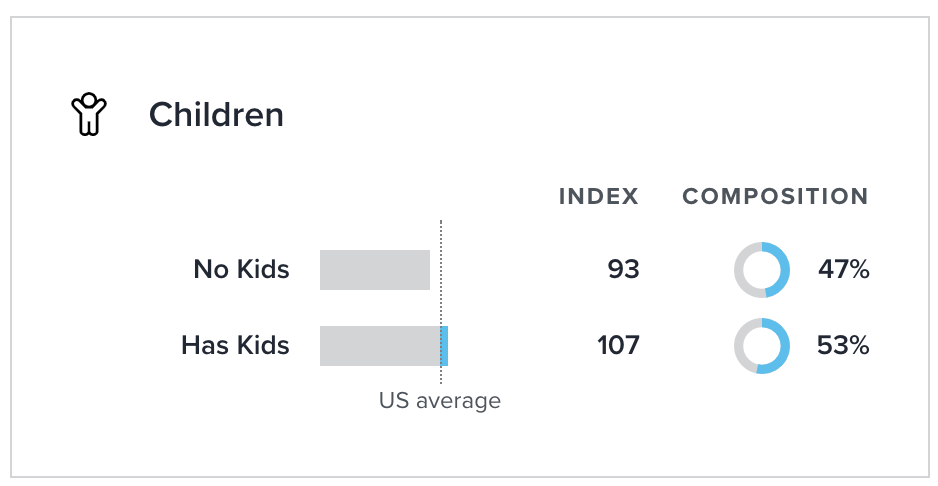Click the index value 107

(619, 346)
